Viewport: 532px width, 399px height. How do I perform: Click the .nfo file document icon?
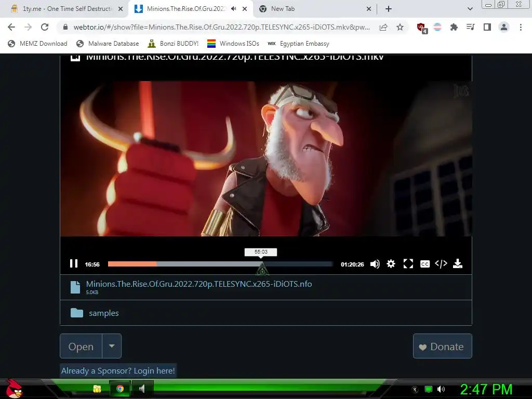75,287
